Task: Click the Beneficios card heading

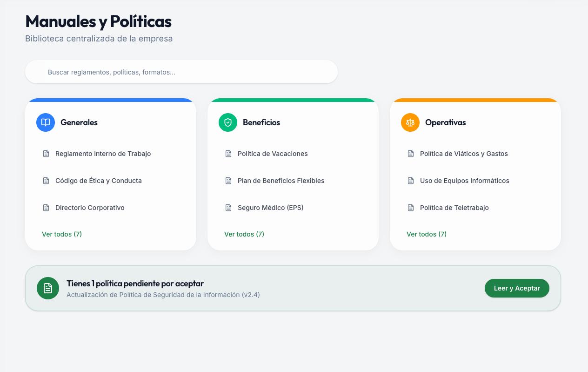Action: tap(261, 122)
